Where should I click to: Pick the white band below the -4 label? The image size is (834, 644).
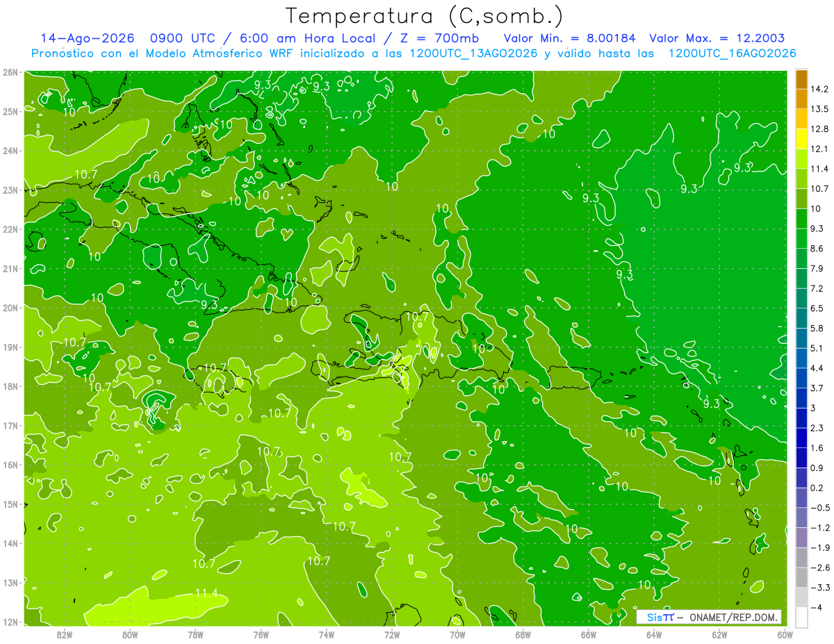click(x=801, y=617)
